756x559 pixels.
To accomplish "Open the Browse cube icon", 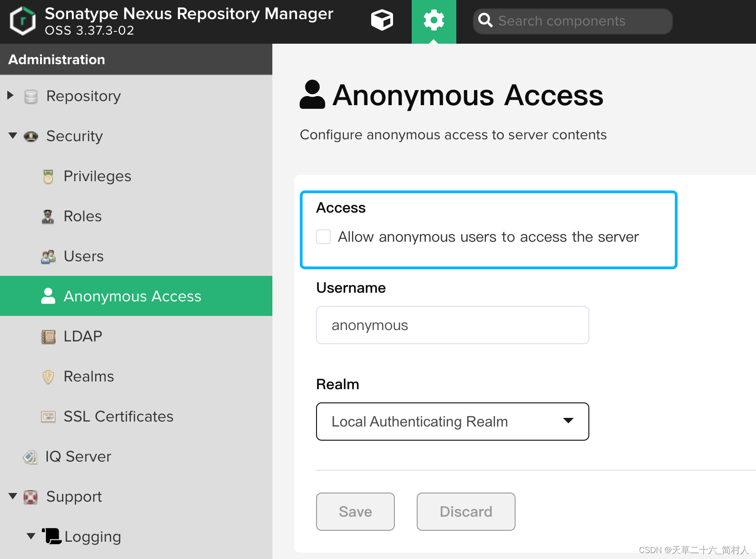I will tap(382, 20).
